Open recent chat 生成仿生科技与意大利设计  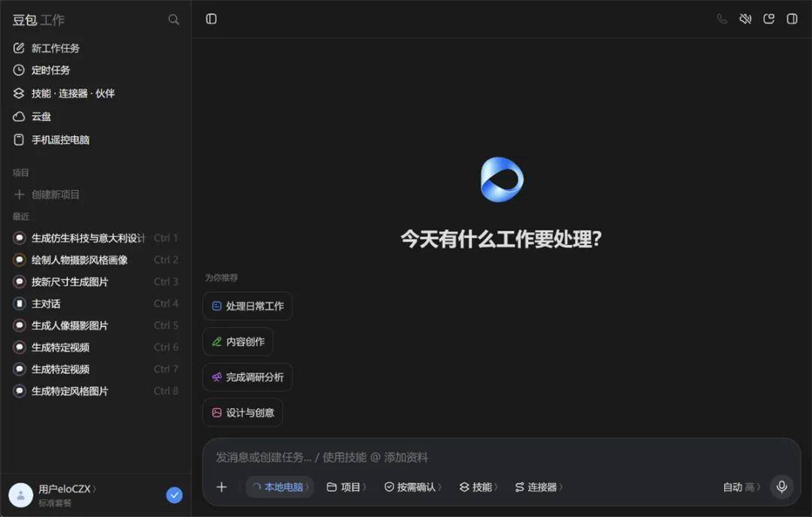[95, 238]
